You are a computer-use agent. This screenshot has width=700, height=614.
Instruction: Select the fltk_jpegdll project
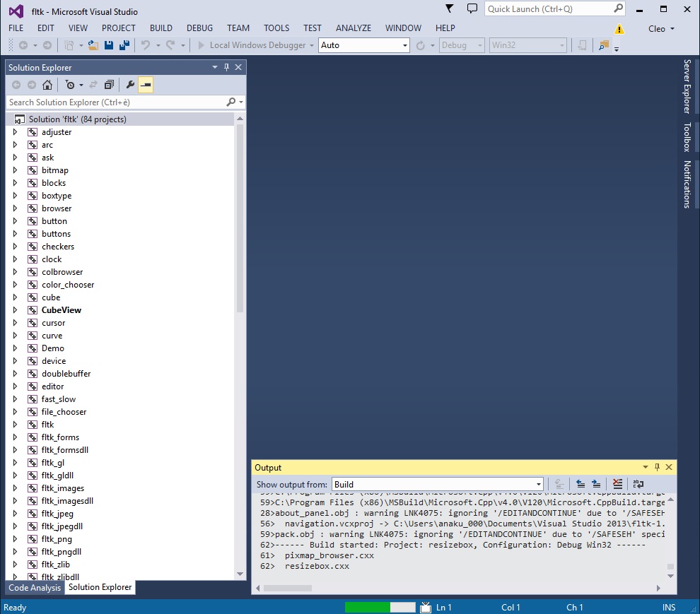(62, 526)
